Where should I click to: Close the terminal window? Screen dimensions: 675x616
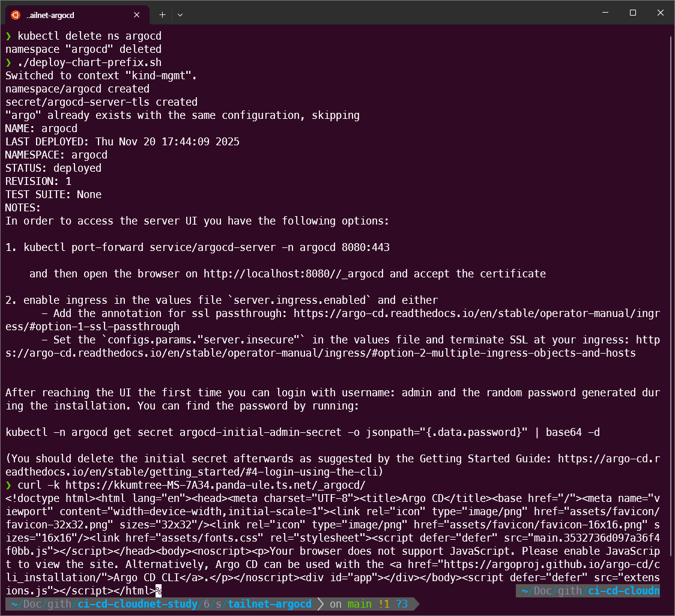tap(661, 13)
